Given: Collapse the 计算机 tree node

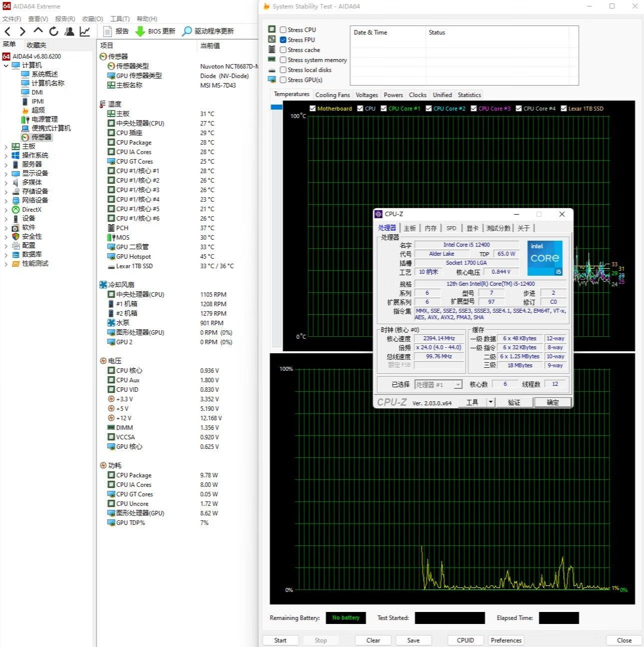Looking at the screenshot, I should (x=6, y=66).
